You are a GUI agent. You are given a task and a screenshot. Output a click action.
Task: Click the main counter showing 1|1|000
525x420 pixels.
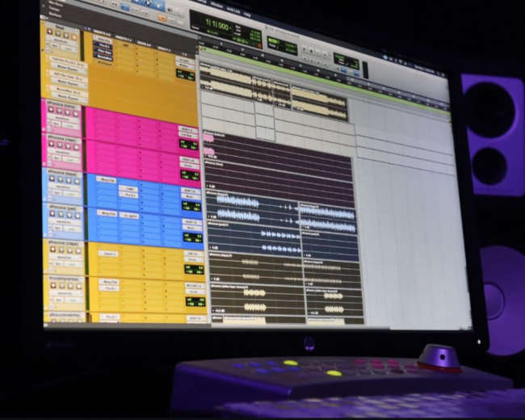217,26
